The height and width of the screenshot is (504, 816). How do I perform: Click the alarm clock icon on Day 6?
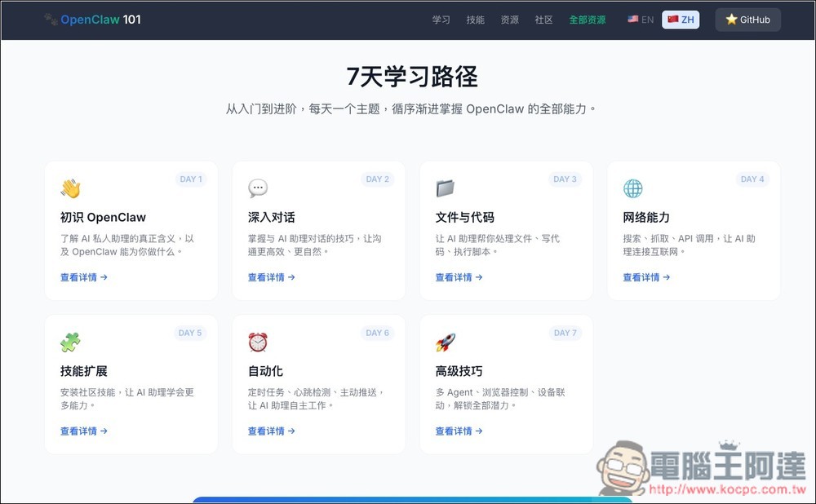point(257,342)
